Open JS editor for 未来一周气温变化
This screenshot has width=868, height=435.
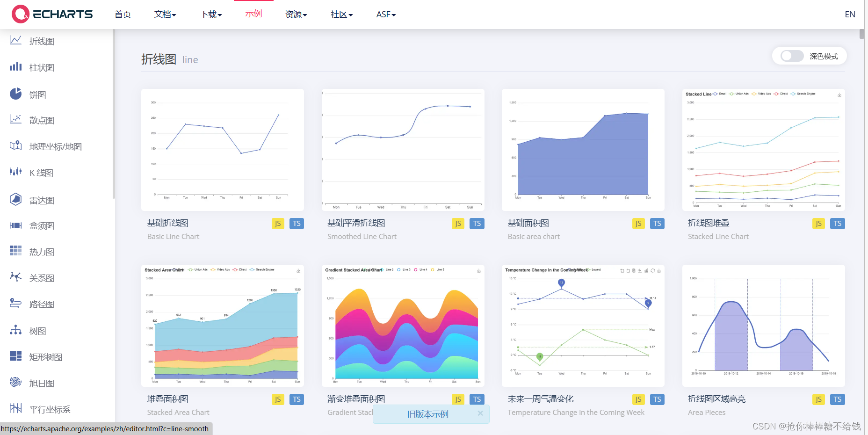pyautogui.click(x=638, y=399)
